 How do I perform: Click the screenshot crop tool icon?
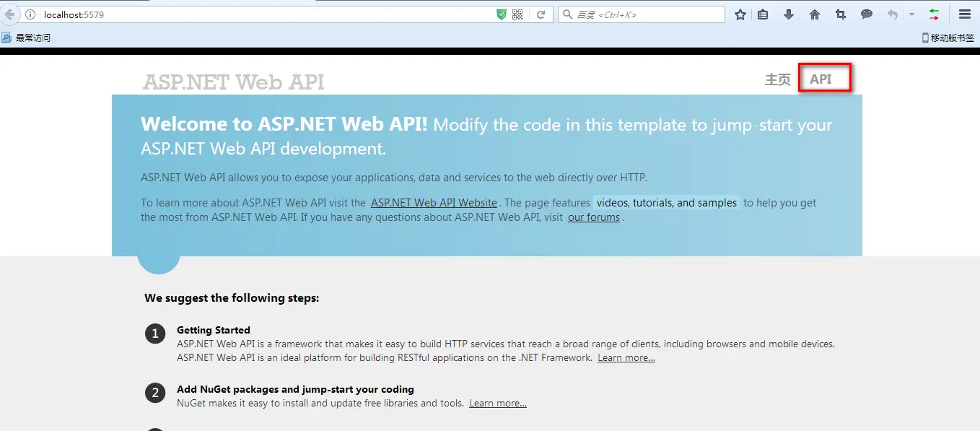[840, 14]
